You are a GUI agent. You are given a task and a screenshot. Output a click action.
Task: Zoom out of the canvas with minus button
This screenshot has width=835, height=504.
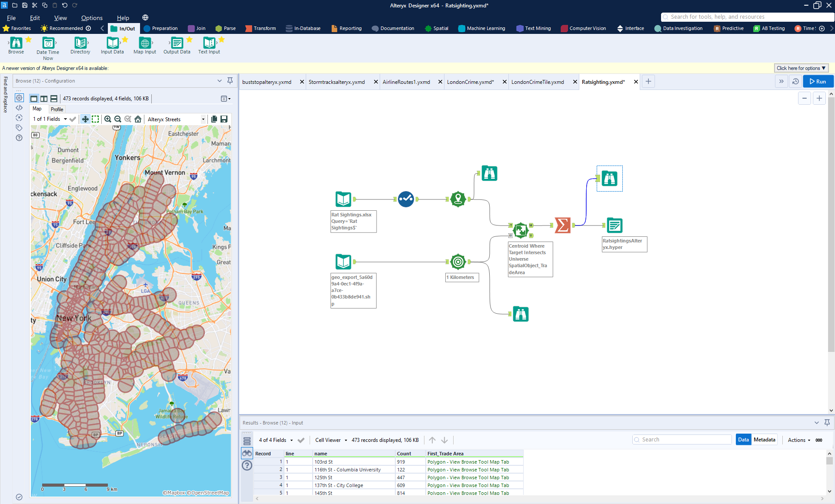coord(805,98)
